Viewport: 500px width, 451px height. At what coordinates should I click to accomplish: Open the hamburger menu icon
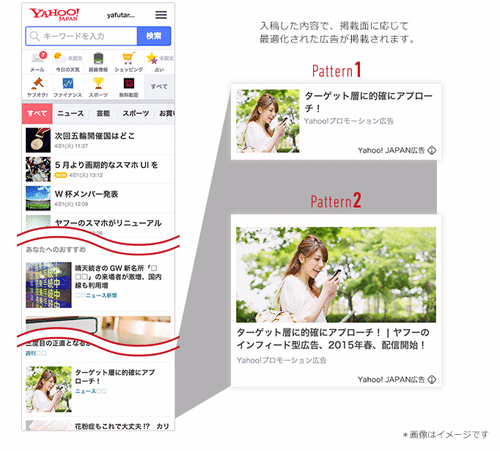[161, 15]
